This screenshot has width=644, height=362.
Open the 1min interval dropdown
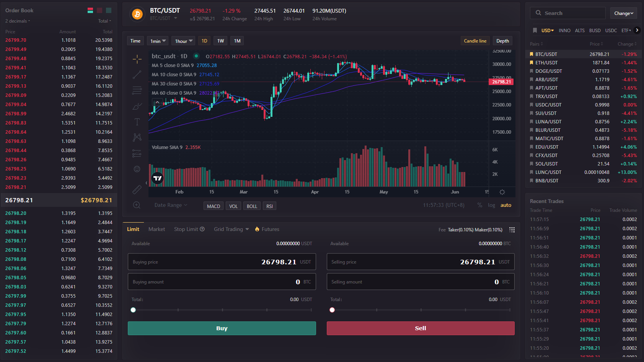[158, 41]
